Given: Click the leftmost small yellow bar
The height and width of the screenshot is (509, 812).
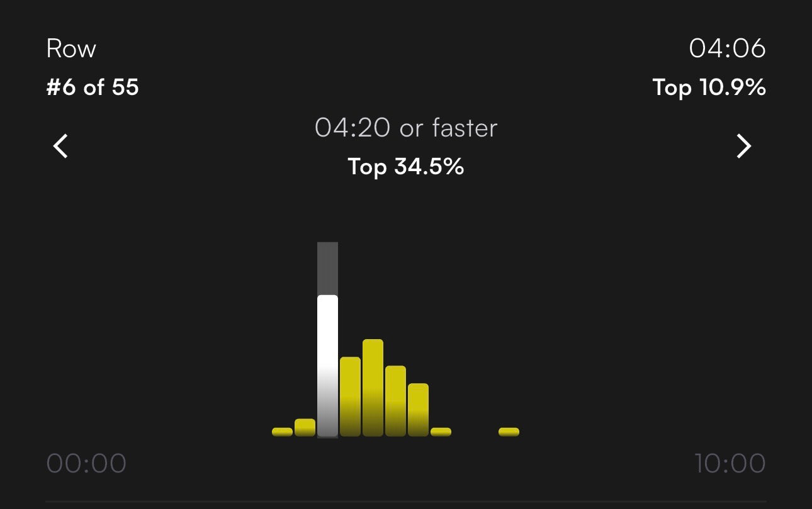Looking at the screenshot, I should (281, 431).
